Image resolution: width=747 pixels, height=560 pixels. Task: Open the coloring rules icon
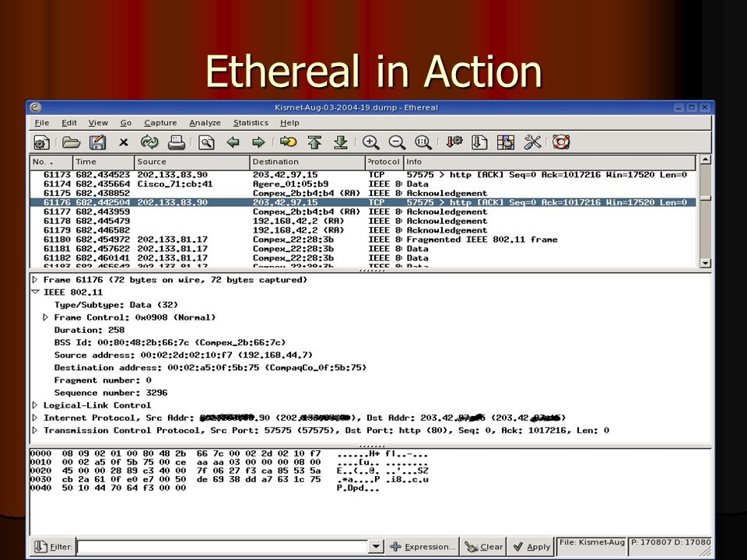(x=506, y=142)
